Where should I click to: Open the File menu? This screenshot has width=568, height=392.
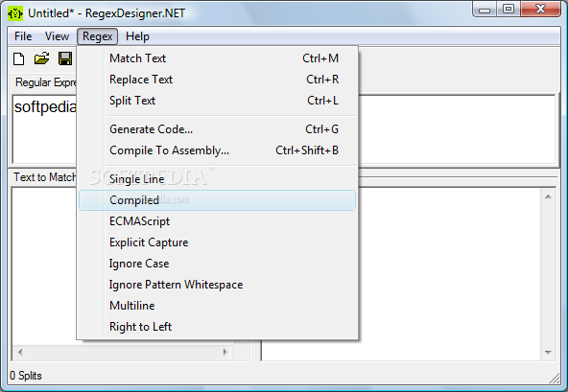click(x=23, y=36)
